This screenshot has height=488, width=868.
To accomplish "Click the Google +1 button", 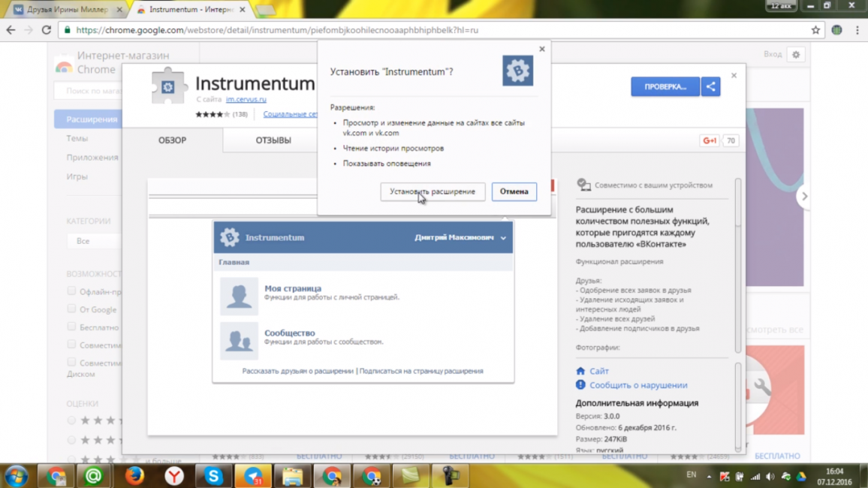I will [709, 140].
